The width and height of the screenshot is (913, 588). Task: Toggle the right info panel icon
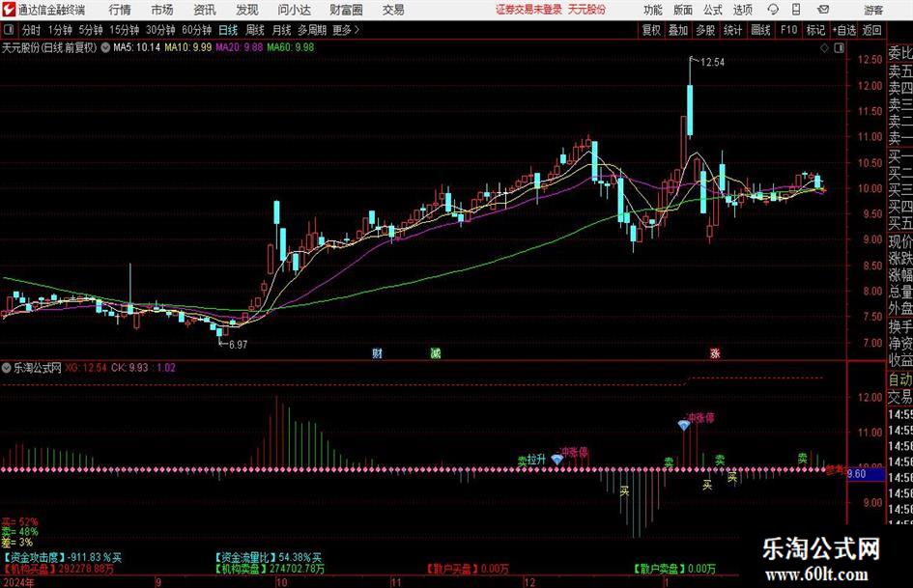pyautogui.click(x=839, y=48)
